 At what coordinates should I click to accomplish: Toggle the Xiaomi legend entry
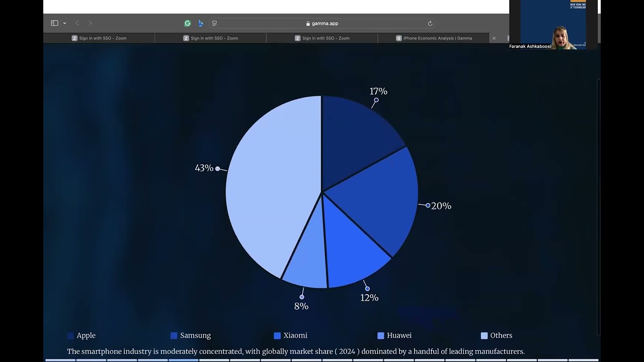[x=290, y=335]
